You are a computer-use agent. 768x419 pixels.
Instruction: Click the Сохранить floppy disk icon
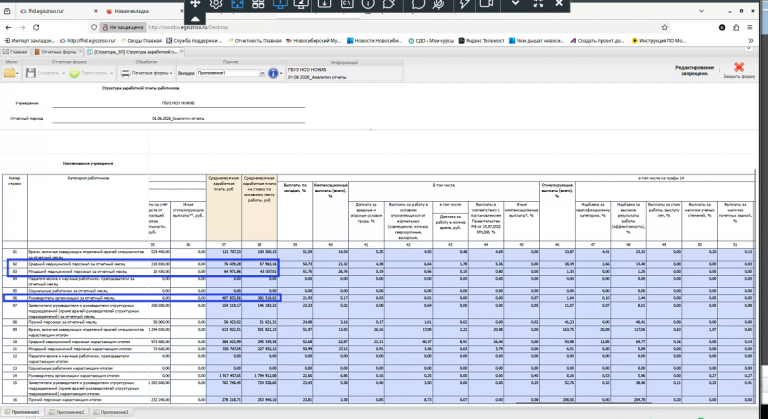click(x=31, y=73)
